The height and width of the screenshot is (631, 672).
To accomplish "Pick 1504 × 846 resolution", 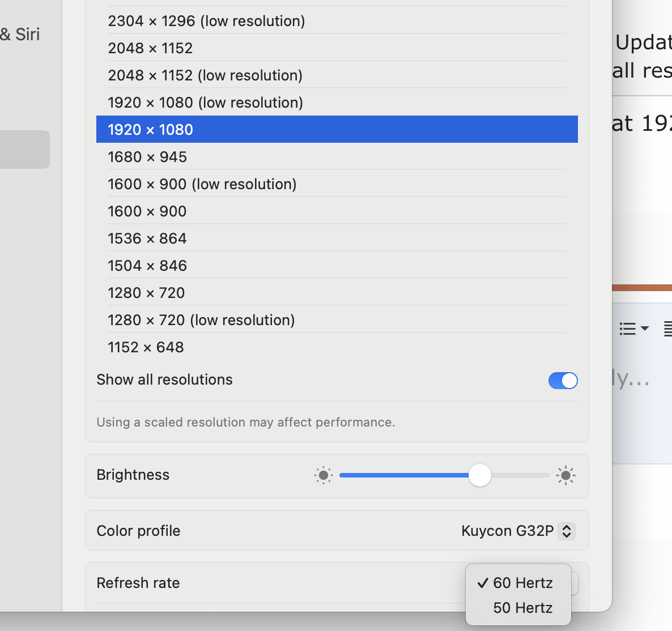I will (x=337, y=266).
